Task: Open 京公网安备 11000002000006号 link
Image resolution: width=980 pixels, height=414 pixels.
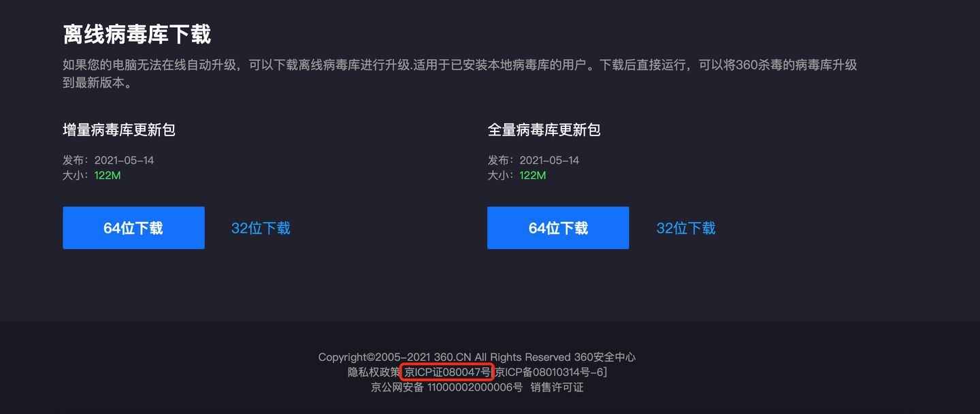Action: coord(446,387)
